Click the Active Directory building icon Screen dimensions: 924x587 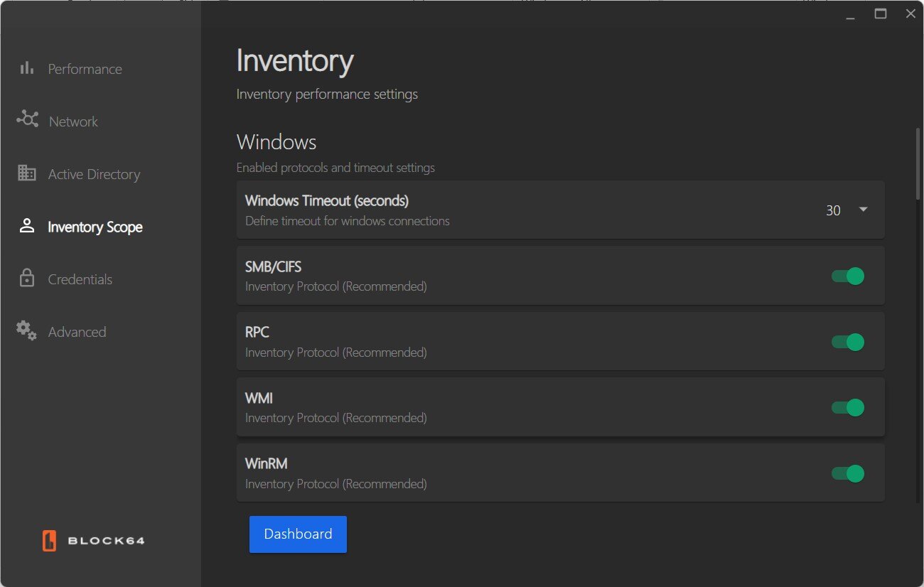27,173
